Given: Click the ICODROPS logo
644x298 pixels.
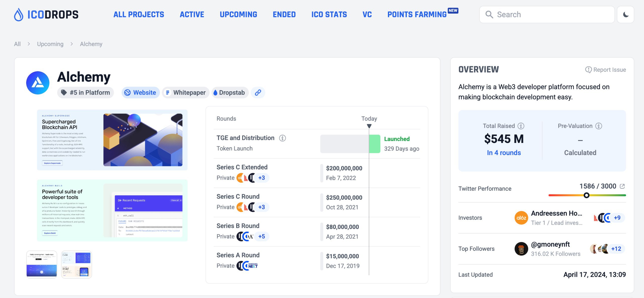Looking at the screenshot, I should coord(46,15).
